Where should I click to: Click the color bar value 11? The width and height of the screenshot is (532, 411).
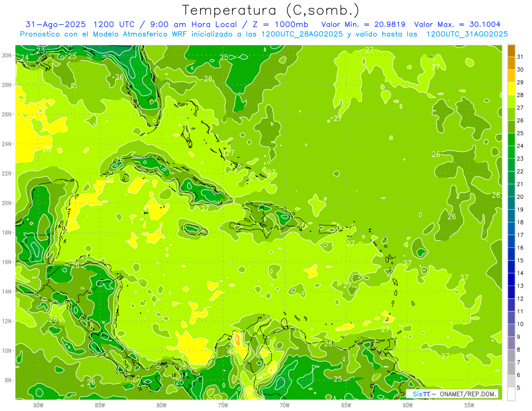[520, 311]
